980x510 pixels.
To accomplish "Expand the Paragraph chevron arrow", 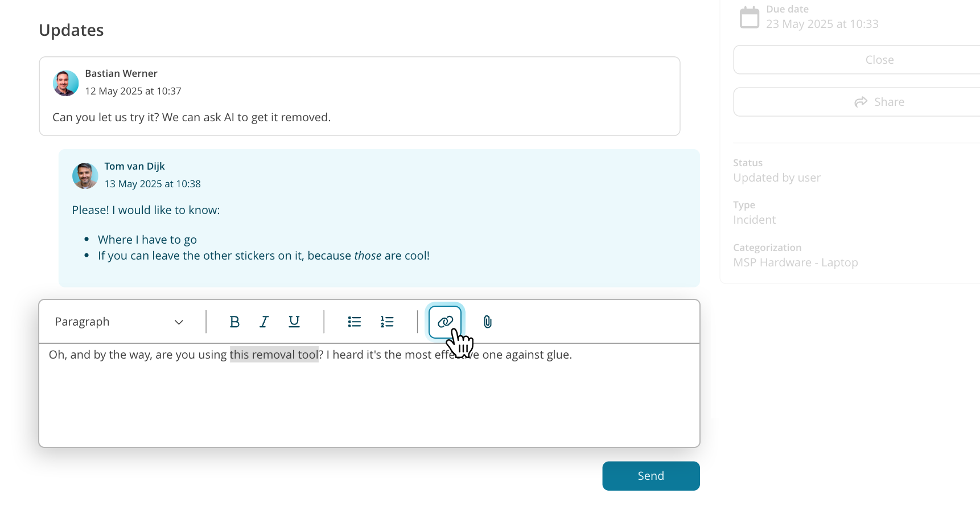I will [179, 322].
